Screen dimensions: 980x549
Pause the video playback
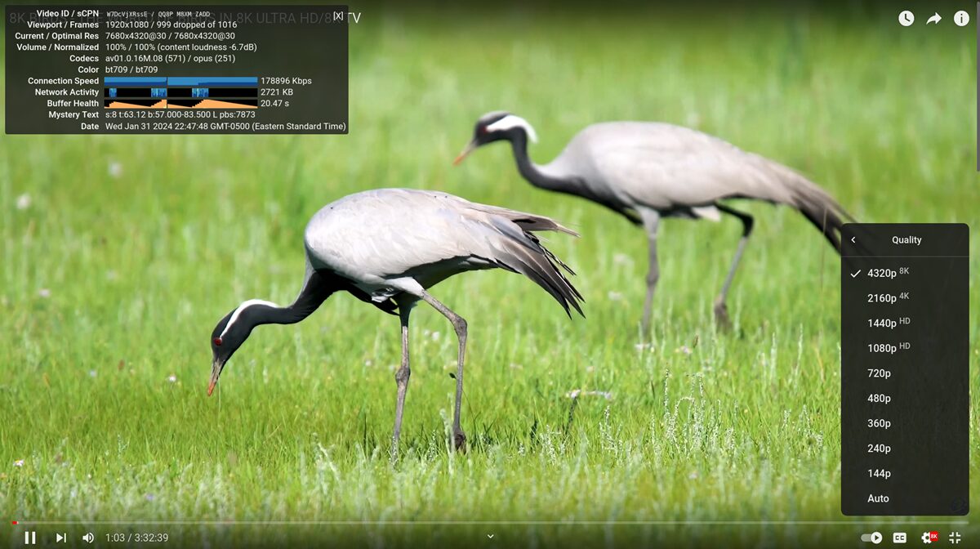(x=30, y=538)
